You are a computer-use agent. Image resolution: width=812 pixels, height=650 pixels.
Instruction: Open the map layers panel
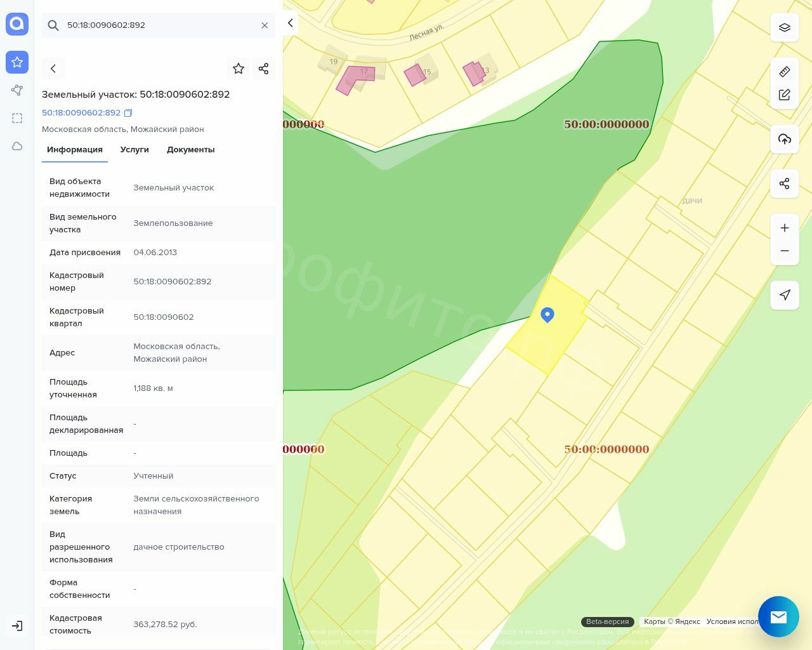(785, 28)
